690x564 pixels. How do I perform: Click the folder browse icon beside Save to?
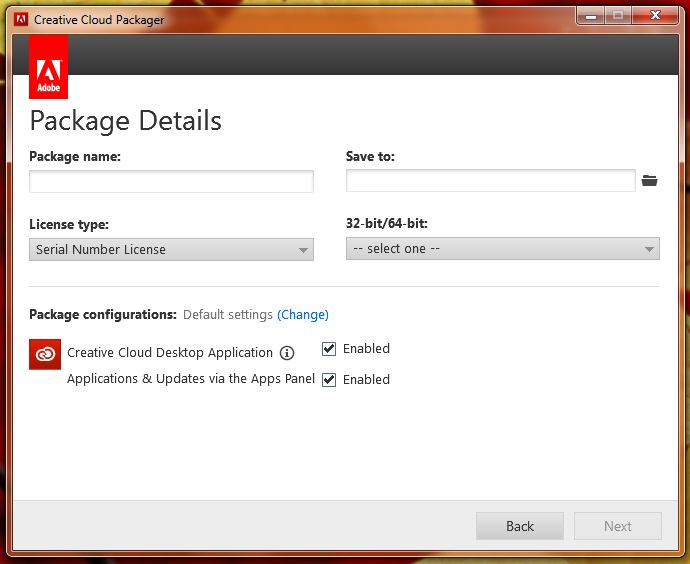point(649,180)
